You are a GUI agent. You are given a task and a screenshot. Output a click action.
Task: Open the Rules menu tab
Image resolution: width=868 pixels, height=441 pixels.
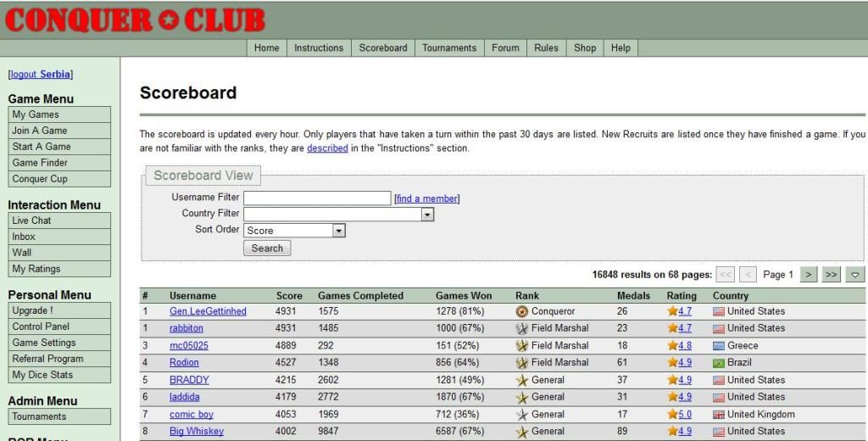click(x=547, y=48)
